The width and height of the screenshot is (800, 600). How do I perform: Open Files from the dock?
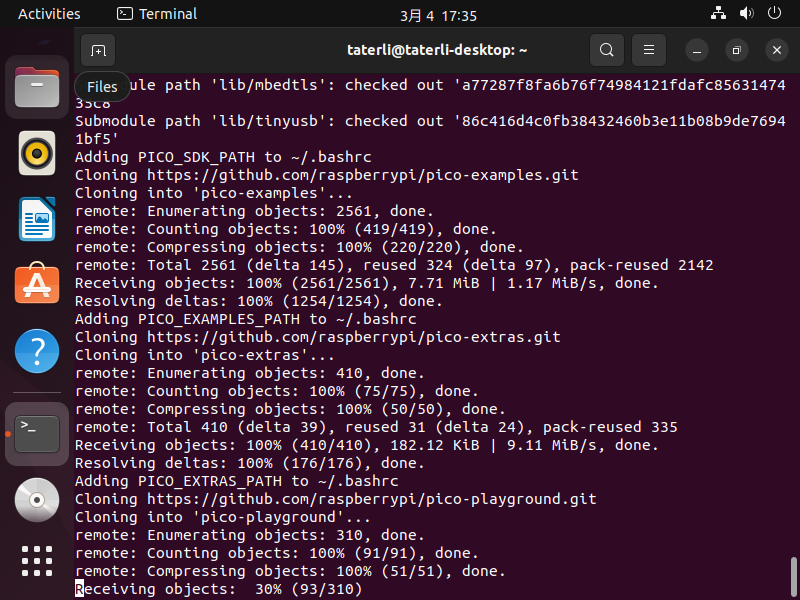37,87
